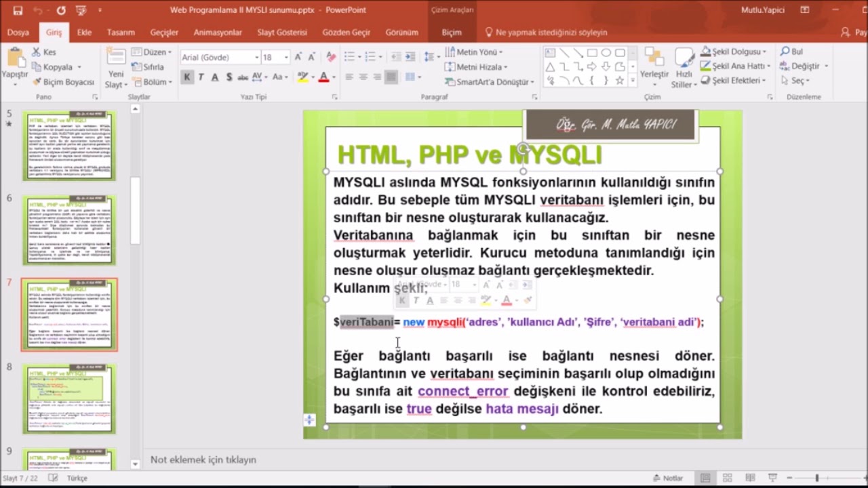
Task: Click Bul find icon
Action: (x=791, y=52)
